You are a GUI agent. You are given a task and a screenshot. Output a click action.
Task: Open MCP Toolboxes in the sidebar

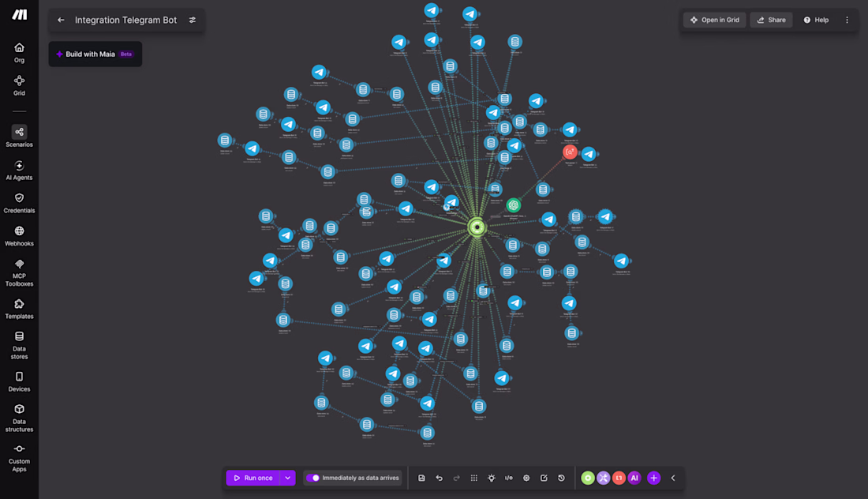pyautogui.click(x=20, y=273)
